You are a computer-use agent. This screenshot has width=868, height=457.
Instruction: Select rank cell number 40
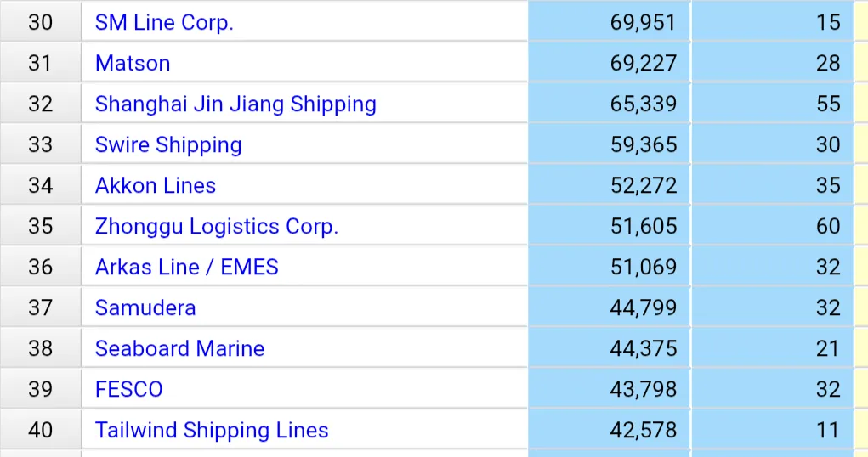coord(41,430)
